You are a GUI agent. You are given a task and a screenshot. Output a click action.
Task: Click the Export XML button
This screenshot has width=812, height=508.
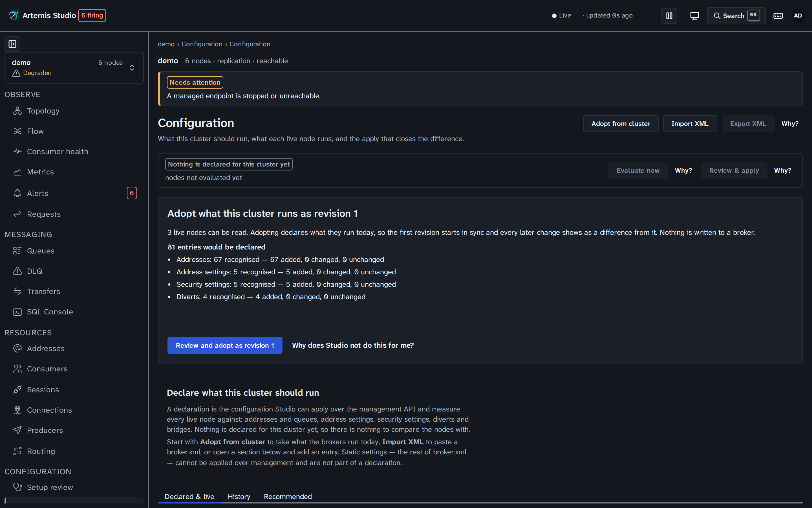click(x=748, y=124)
